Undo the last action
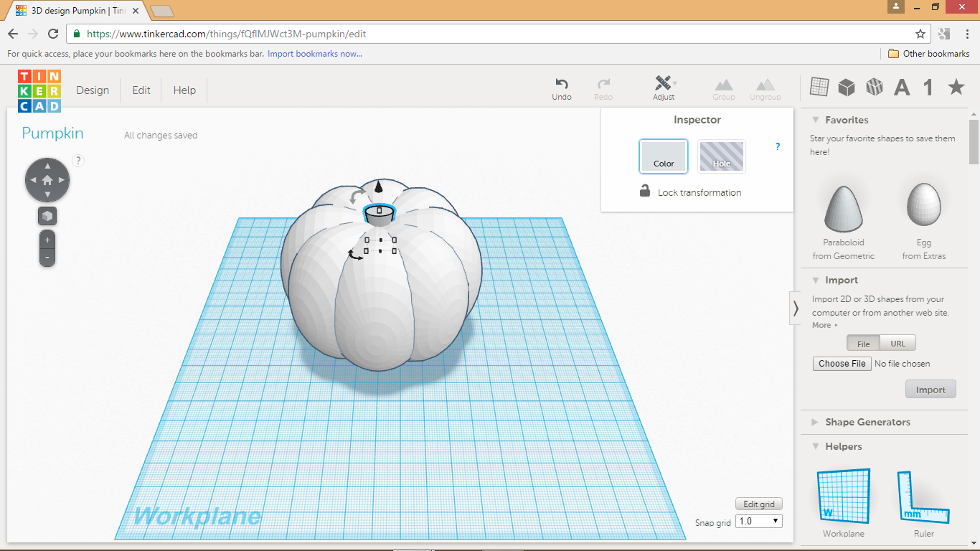980x551 pixels. point(562,87)
